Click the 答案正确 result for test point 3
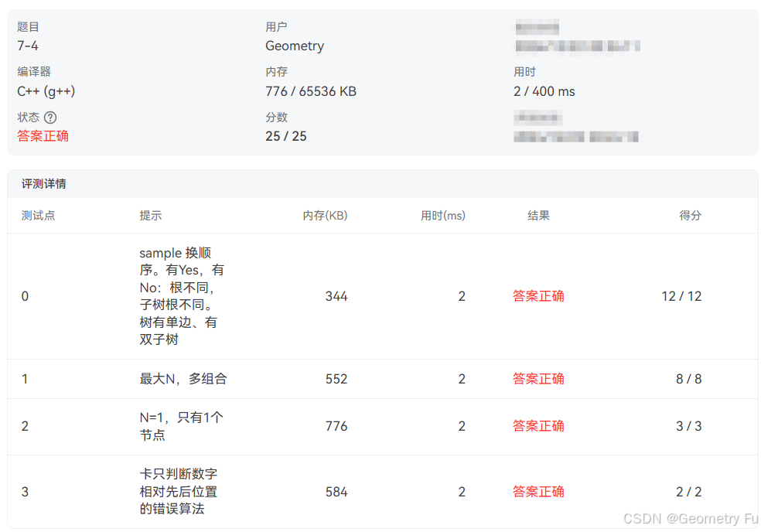This screenshot has width=761, height=532. point(538,492)
